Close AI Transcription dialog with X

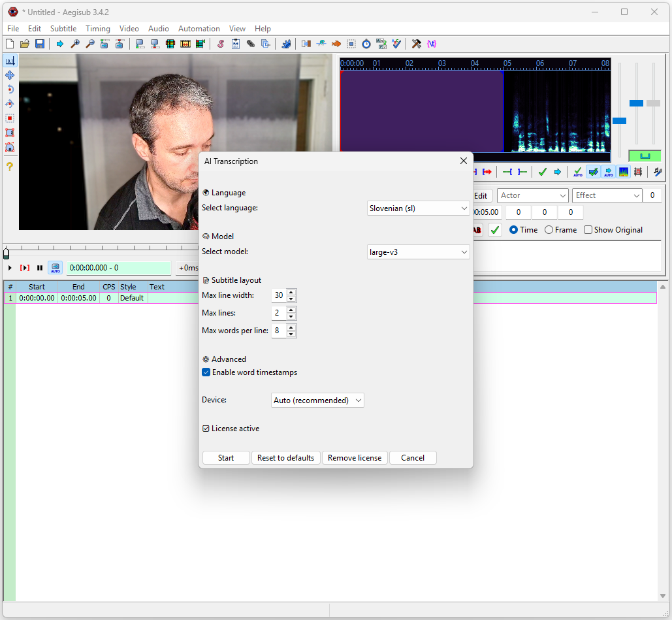point(463,161)
